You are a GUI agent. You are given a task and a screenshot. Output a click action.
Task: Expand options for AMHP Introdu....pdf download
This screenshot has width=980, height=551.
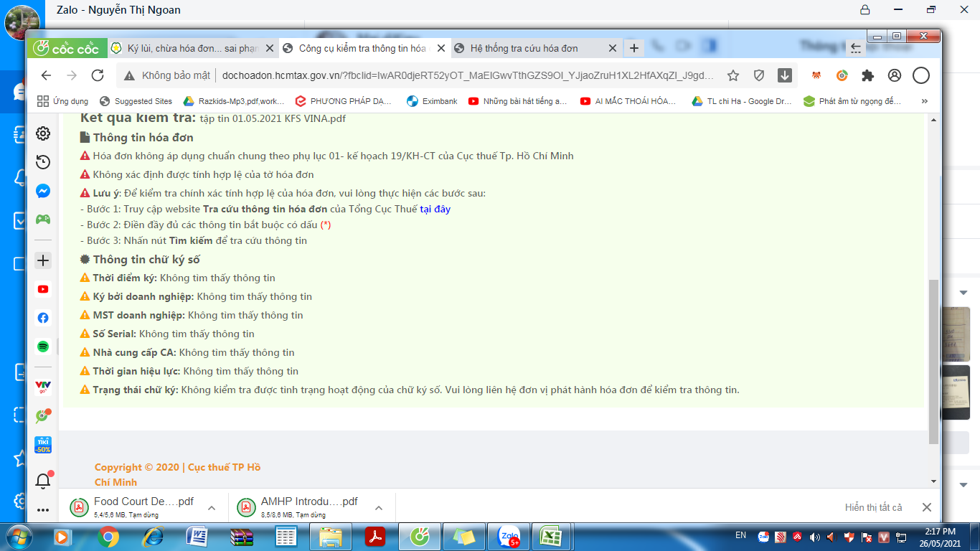(379, 508)
